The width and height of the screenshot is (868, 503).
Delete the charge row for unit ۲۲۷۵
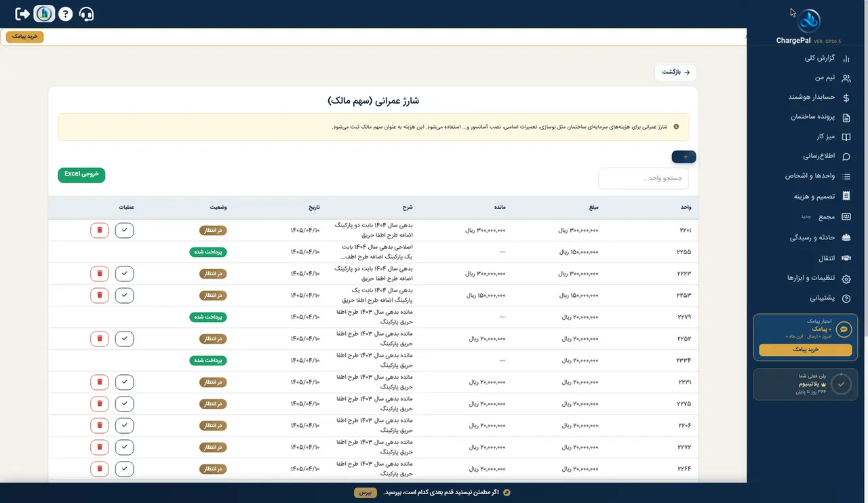click(x=100, y=403)
